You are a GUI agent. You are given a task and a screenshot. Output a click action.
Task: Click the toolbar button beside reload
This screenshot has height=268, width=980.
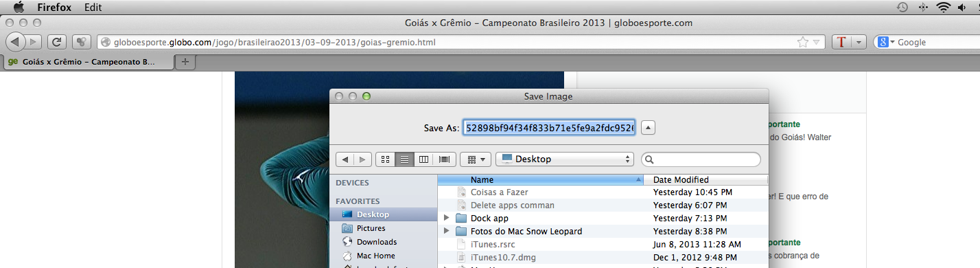point(81,42)
